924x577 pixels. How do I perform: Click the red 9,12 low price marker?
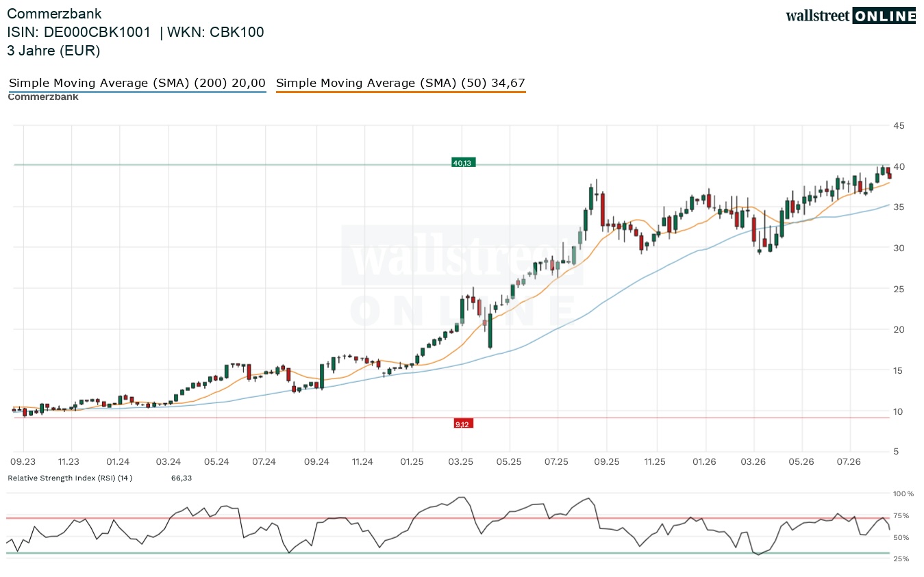pyautogui.click(x=463, y=424)
